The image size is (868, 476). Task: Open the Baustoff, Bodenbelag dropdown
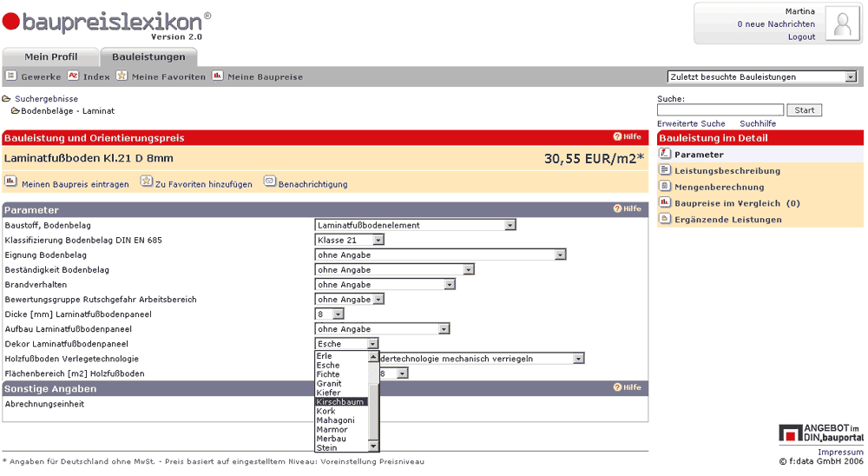tap(416, 225)
